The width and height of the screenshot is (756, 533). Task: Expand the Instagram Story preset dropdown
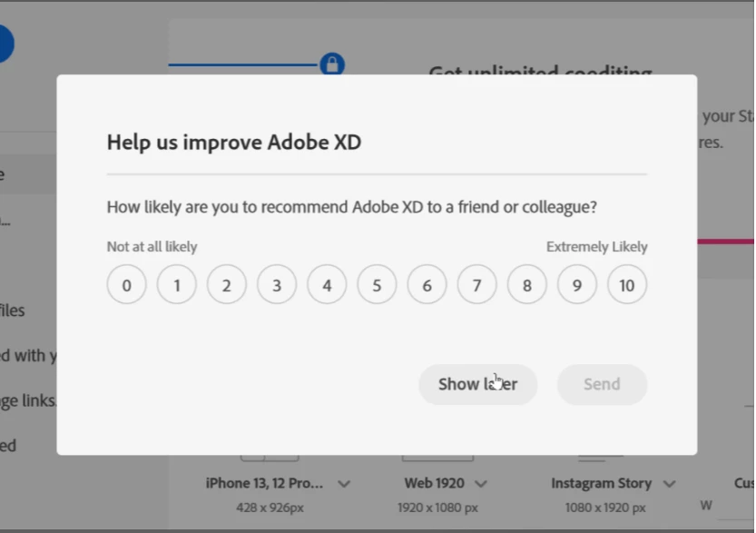669,484
